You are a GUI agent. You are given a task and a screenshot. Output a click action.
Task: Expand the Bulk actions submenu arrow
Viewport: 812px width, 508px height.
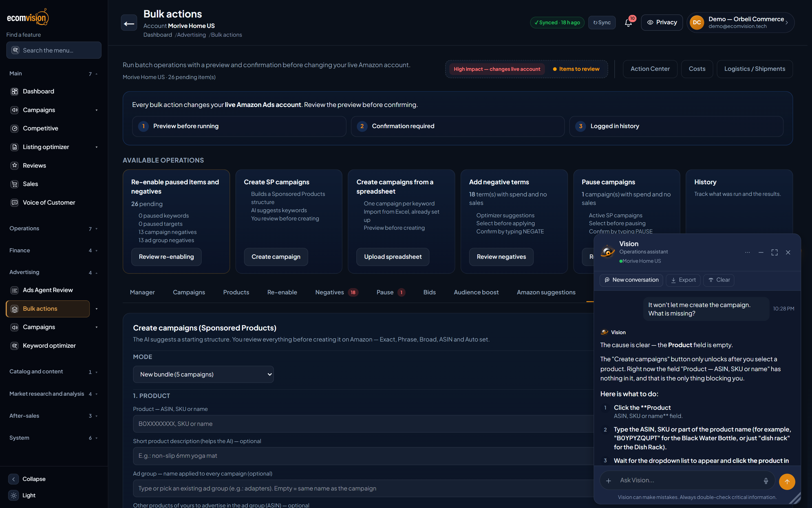click(96, 309)
